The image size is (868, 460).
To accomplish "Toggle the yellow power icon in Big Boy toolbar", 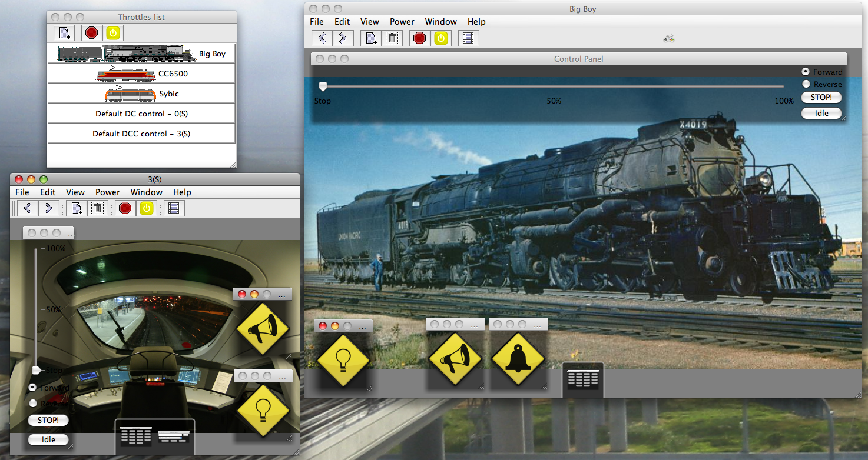I will pyautogui.click(x=441, y=38).
